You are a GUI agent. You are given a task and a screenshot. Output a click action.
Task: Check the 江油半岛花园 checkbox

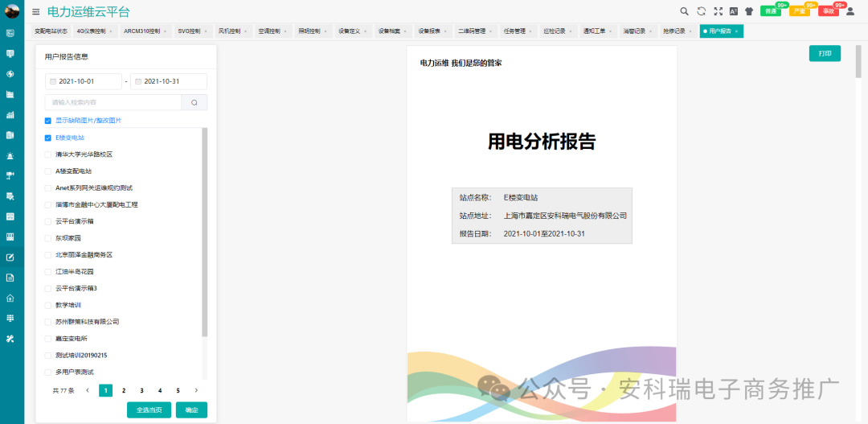(48, 272)
